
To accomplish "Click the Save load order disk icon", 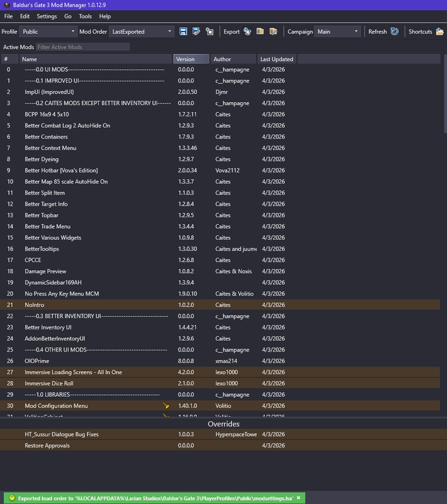I will (183, 31).
